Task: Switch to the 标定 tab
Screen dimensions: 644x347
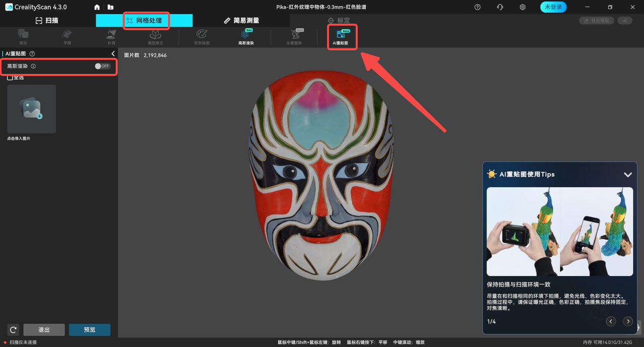Action: [339, 21]
